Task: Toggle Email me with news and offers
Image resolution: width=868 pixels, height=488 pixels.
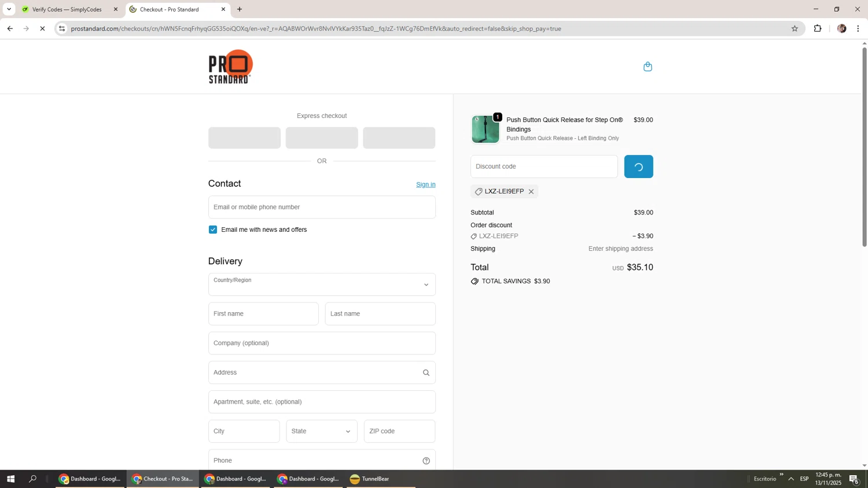Action: (213, 230)
